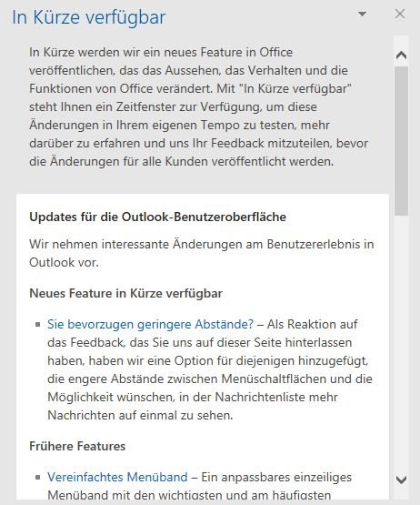This screenshot has height=505, width=420.
Task: Open the task pane options dropdown arrow
Action: [362, 14]
